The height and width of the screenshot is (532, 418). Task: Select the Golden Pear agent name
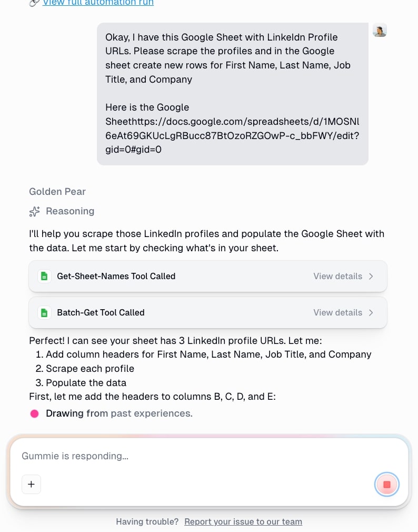[57, 191]
